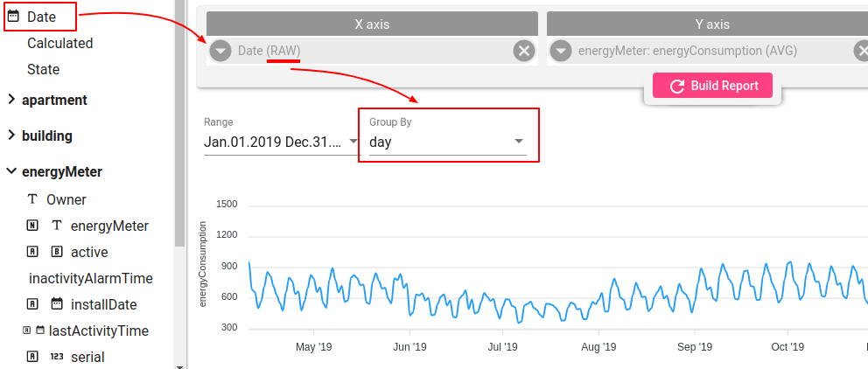The height and width of the screenshot is (369, 868).
Task: Collapse the energyMeter tree node
Action: (x=11, y=171)
